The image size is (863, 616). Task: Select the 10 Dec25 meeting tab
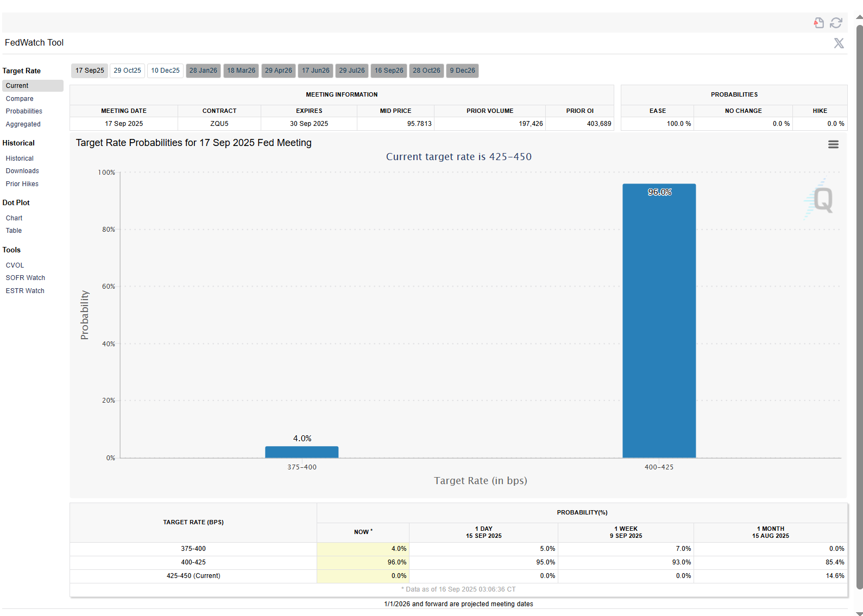click(x=165, y=71)
